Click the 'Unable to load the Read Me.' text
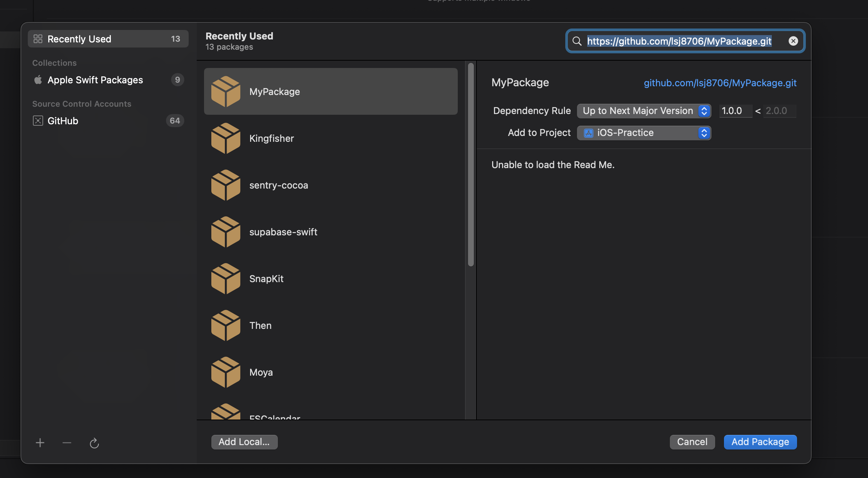 point(553,165)
